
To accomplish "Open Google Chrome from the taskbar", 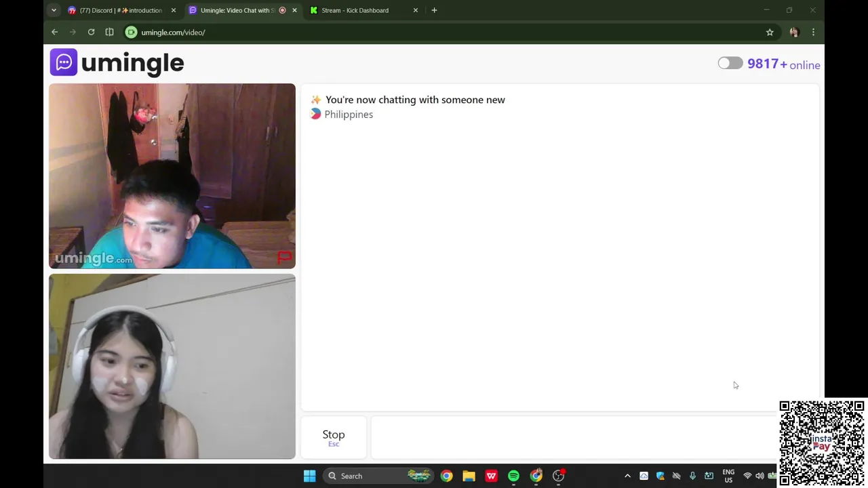I will pyautogui.click(x=446, y=476).
